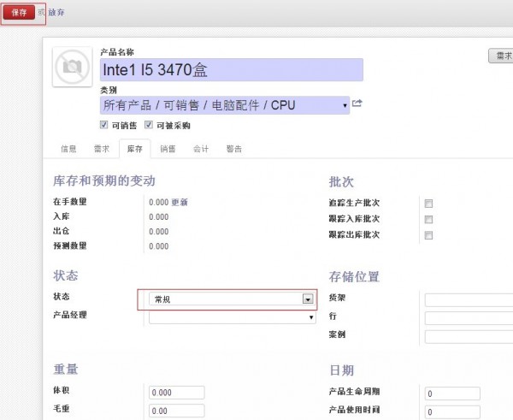Click the 预测数量 value 0.000
Viewport: 513px width, 420px height.
pos(159,246)
